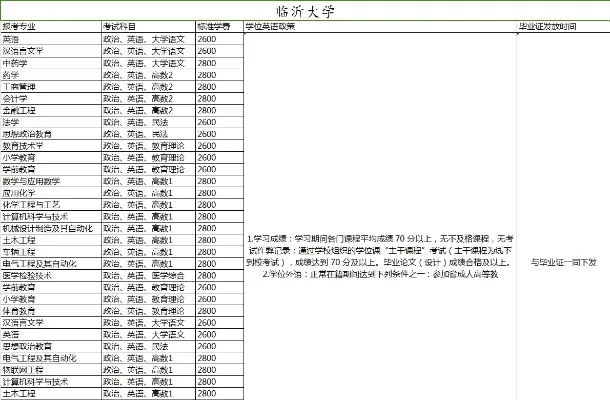Select the 标准学费 column header
This screenshot has height=400, width=610.
click(x=219, y=27)
